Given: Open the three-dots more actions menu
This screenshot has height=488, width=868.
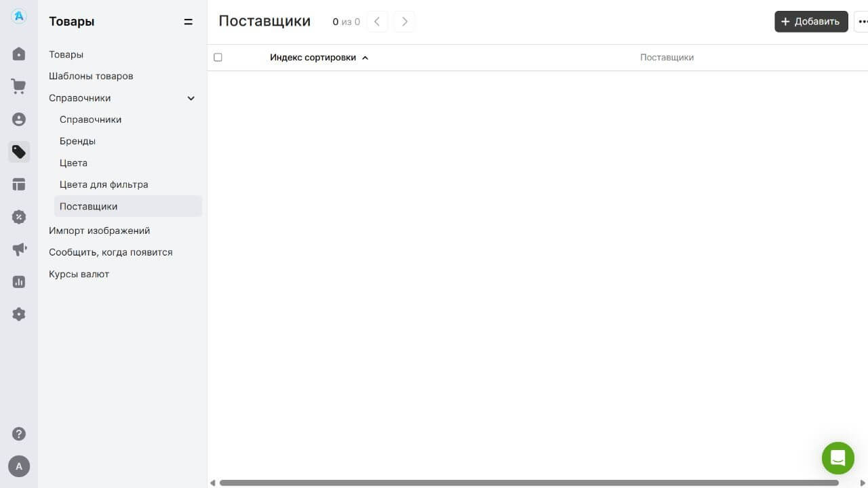Looking at the screenshot, I should coord(862,22).
